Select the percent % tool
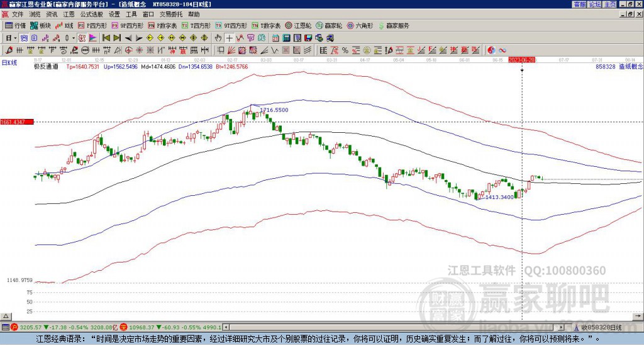Viewport: 644px width, 345px height. [x=345, y=50]
